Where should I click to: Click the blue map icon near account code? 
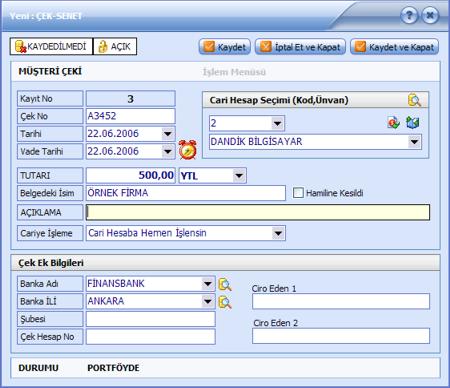pyautogui.click(x=413, y=123)
